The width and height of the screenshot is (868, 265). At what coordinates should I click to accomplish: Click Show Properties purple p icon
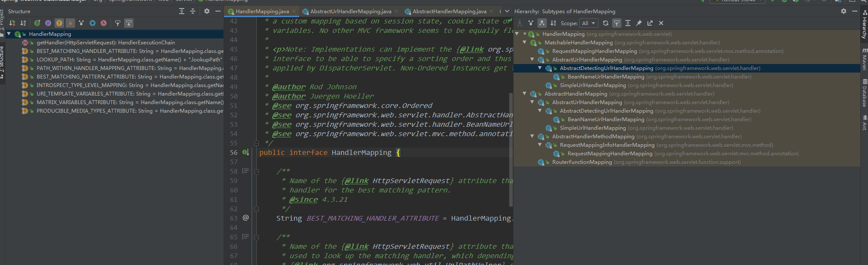(x=48, y=23)
